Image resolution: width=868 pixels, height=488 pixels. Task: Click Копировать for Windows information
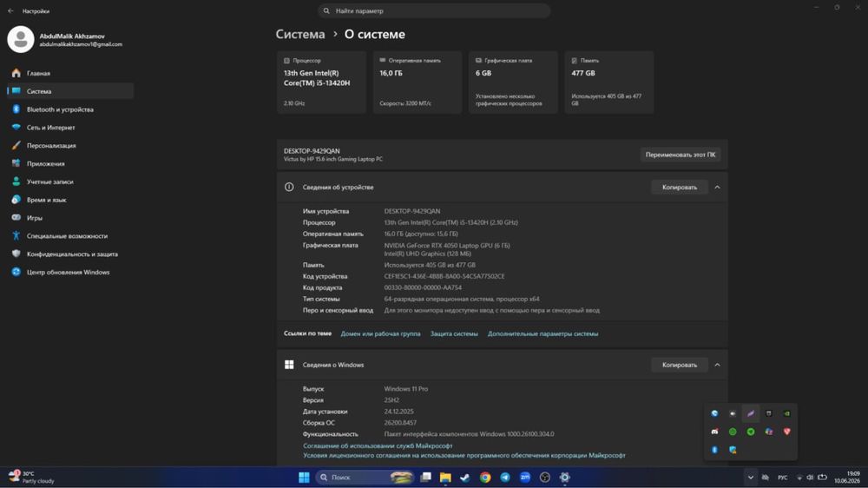(x=680, y=365)
